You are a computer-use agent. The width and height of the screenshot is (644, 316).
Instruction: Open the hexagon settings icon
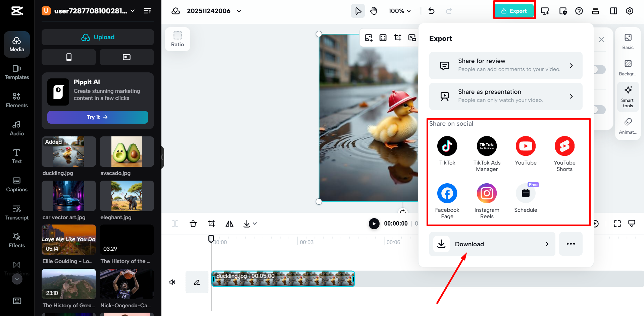[x=630, y=11]
